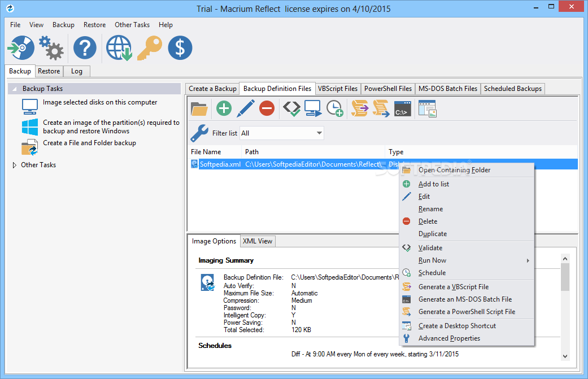Switch to the VBScript Files tab
588x379 pixels.
338,89
